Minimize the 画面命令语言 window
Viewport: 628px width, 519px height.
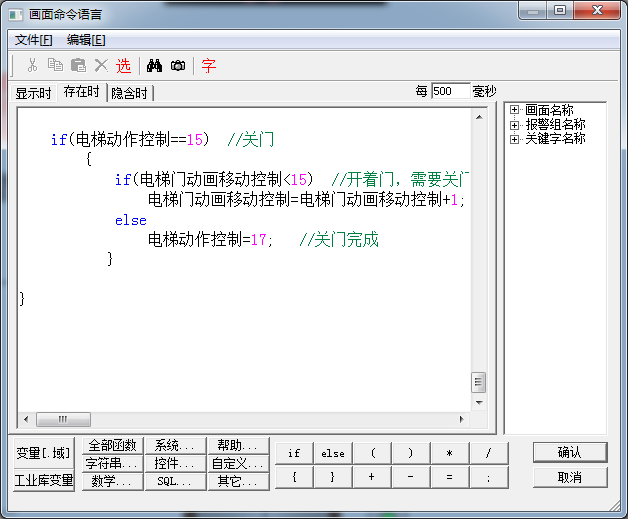[533, 10]
